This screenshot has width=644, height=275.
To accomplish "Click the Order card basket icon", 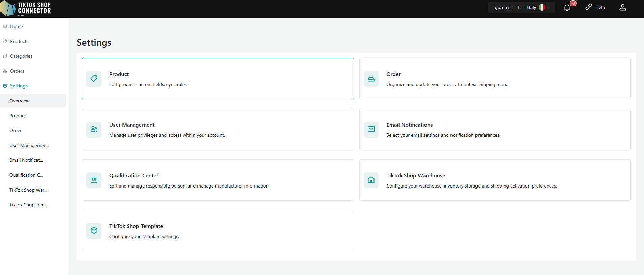I will [371, 79].
